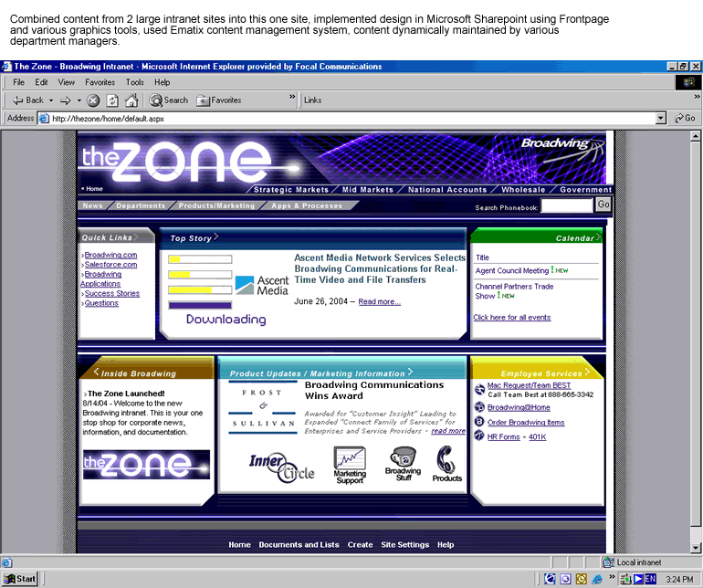
Task: Open the Favorites toolbar button
Action: (219, 100)
